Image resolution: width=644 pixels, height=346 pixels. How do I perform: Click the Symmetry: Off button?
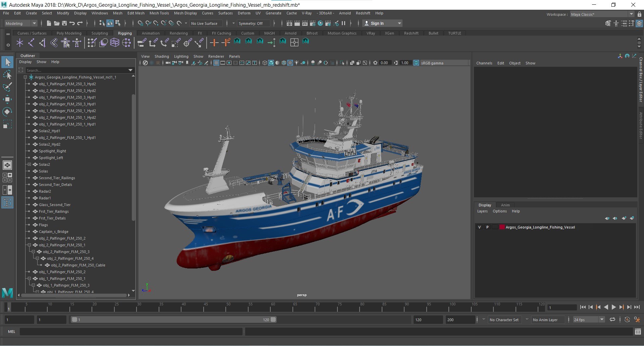tap(253, 23)
